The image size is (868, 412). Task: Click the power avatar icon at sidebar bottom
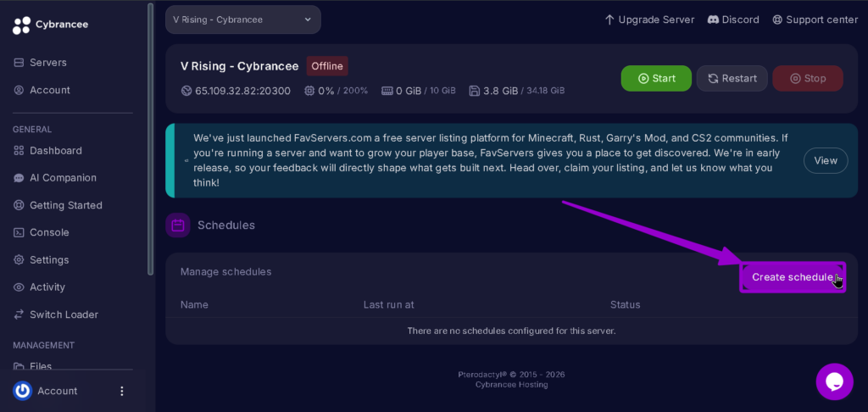23,391
